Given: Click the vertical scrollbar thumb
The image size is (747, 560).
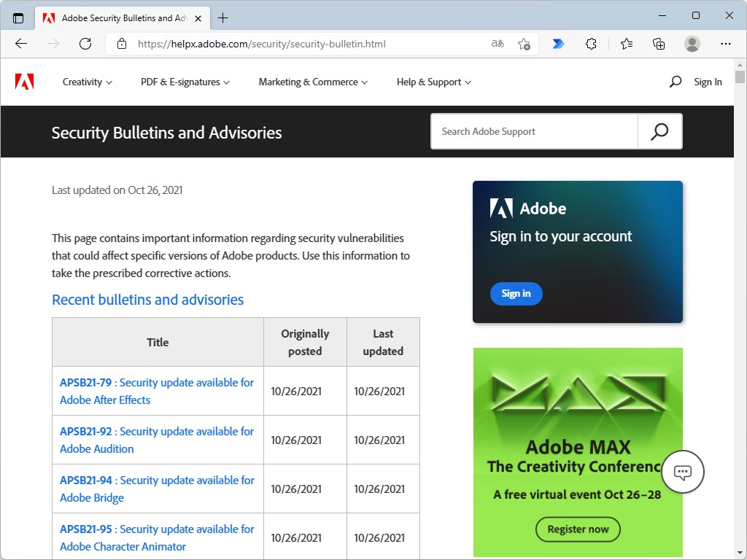Looking at the screenshot, I should tap(740, 77).
